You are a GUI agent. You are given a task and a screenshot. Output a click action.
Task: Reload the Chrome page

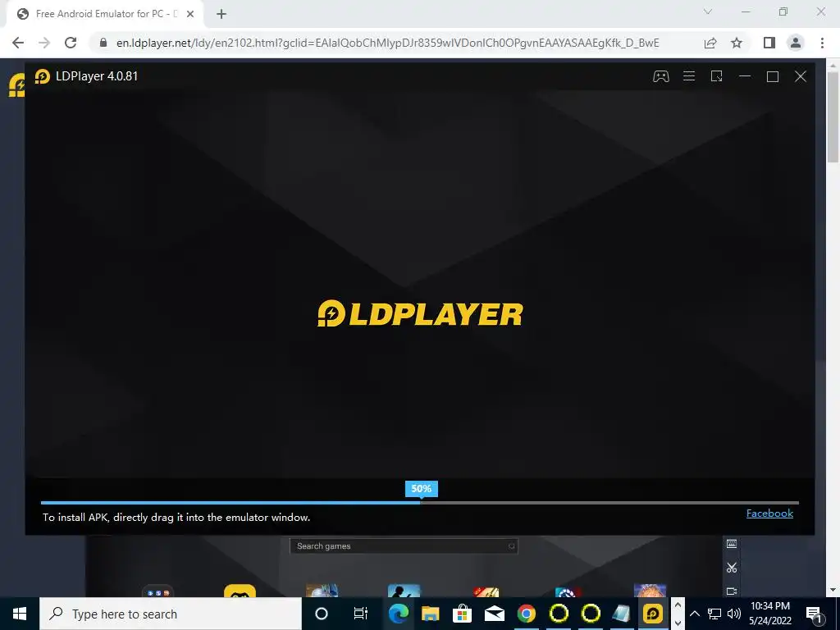tap(71, 43)
